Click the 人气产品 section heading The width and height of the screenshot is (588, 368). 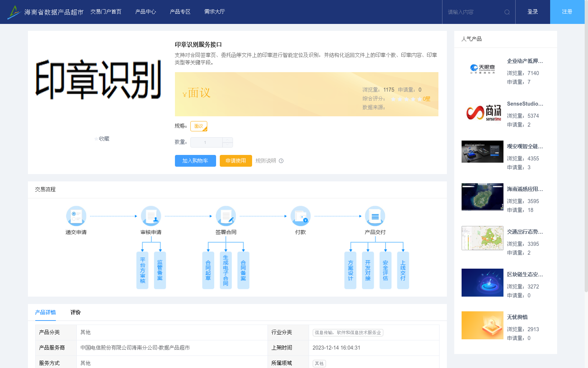(x=472, y=39)
